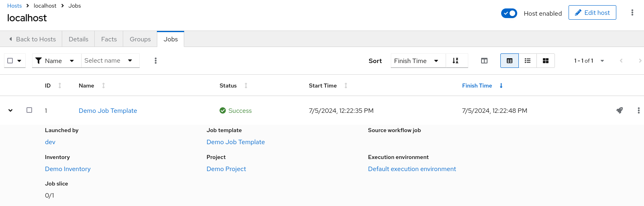Open the Groups tab
Screen dimensions: 644x206
(x=140, y=39)
